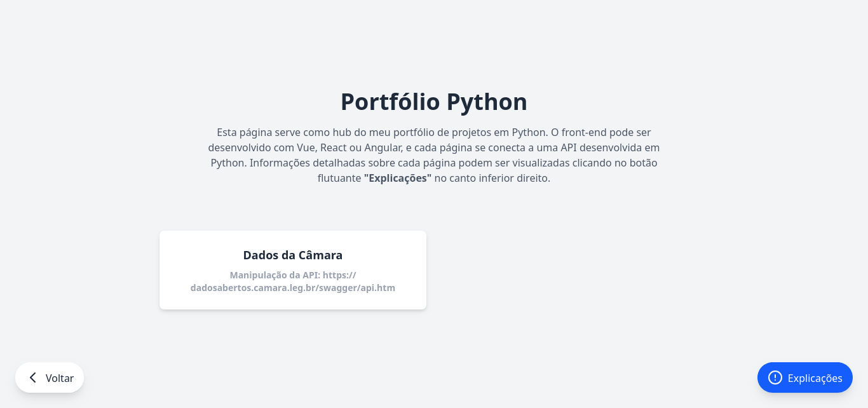Click the exclamation circle icon beside Explicações
This screenshot has width=868, height=408.
(775, 377)
